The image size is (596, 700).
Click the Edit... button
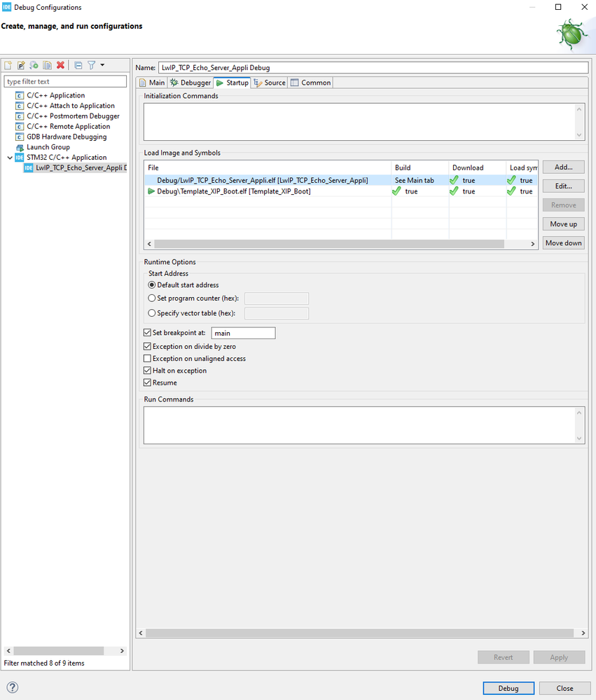[564, 186]
